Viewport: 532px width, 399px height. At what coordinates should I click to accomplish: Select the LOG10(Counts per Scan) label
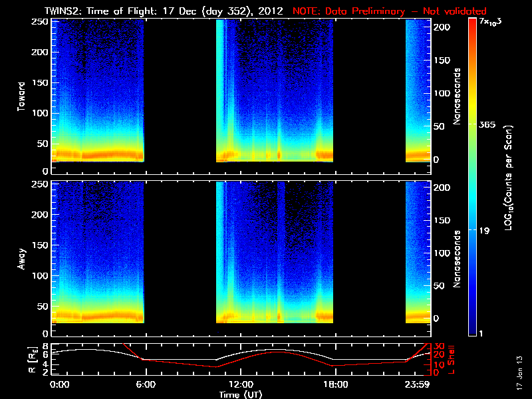coord(508,176)
